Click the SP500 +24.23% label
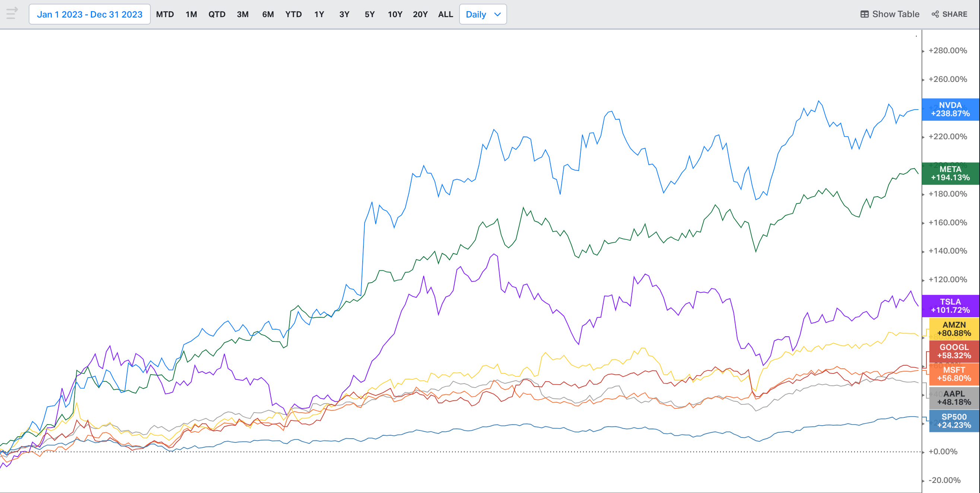This screenshot has width=980, height=493. 954,421
